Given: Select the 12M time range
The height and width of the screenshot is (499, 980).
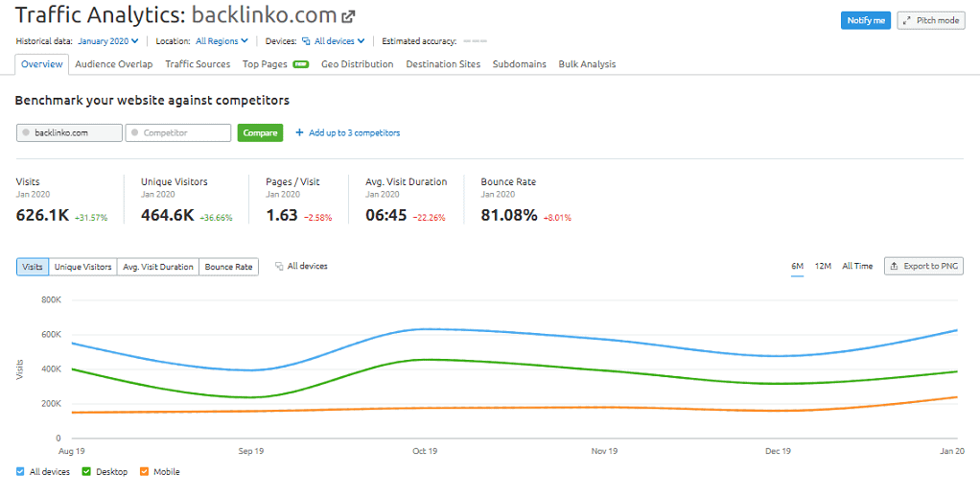Looking at the screenshot, I should click(x=823, y=266).
